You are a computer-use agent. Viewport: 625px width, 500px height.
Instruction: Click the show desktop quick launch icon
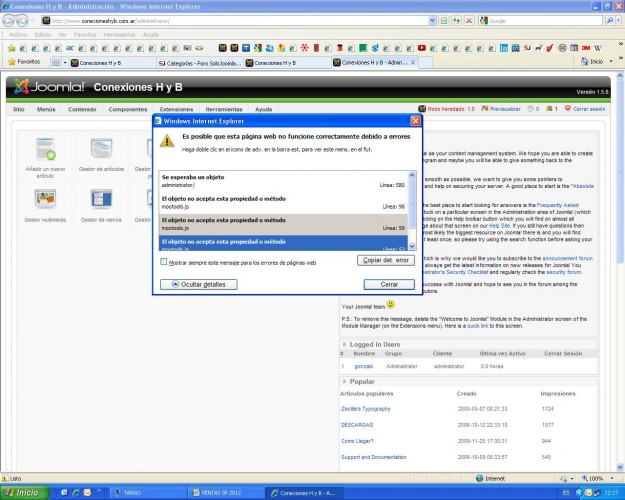(64, 493)
